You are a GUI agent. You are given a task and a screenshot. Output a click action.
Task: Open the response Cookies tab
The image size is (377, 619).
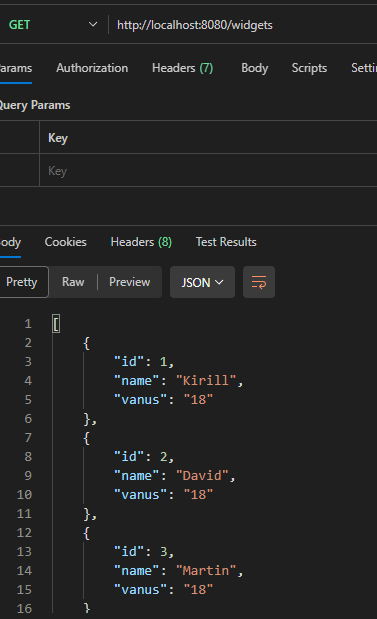[x=66, y=242]
